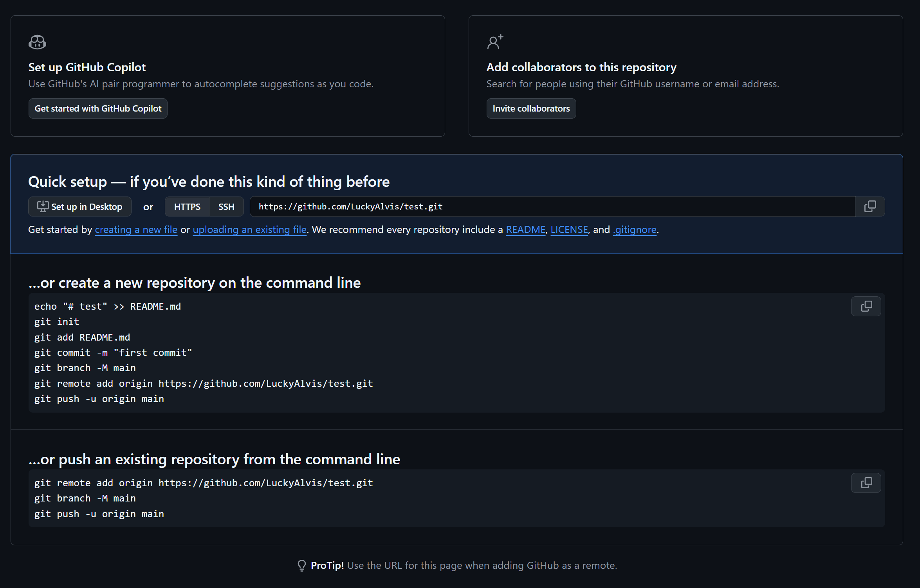This screenshot has height=588, width=920.
Task: Click the git init command line
Action: coord(57,322)
